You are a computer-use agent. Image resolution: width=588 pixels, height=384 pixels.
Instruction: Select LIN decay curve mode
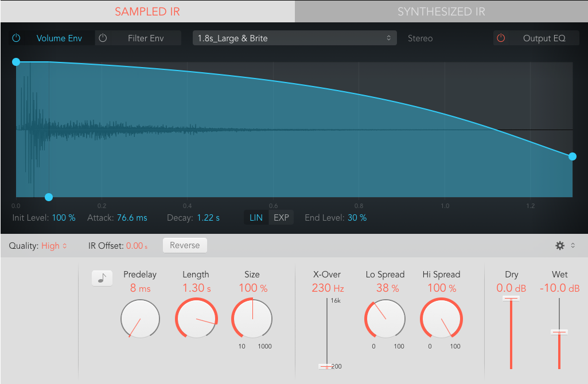256,218
